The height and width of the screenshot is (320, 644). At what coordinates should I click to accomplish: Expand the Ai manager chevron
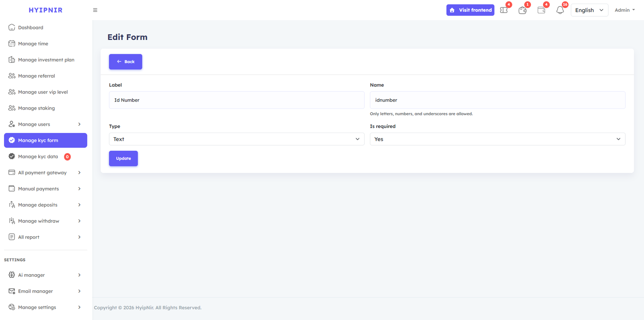pos(79,275)
